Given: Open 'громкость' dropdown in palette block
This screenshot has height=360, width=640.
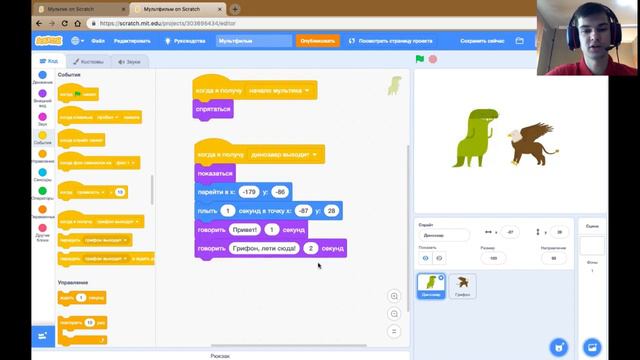Looking at the screenshot, I should (91, 192).
